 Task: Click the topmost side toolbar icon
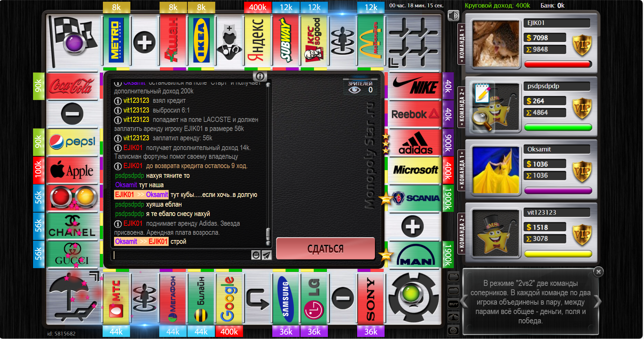click(453, 277)
